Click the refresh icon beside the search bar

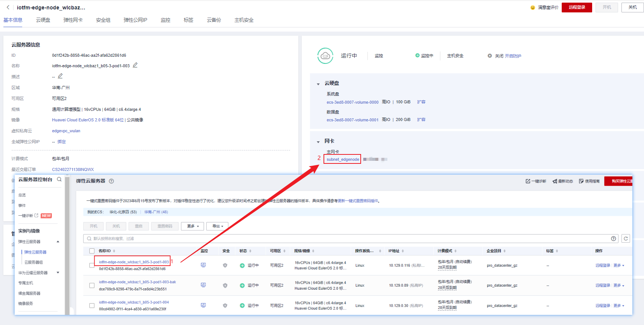(x=626, y=239)
